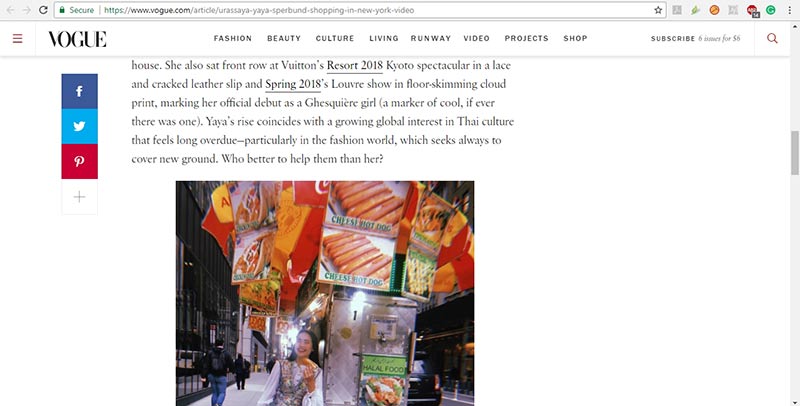Open the hamburger menu beside Vogue logo
The height and width of the screenshot is (406, 800).
(17, 38)
